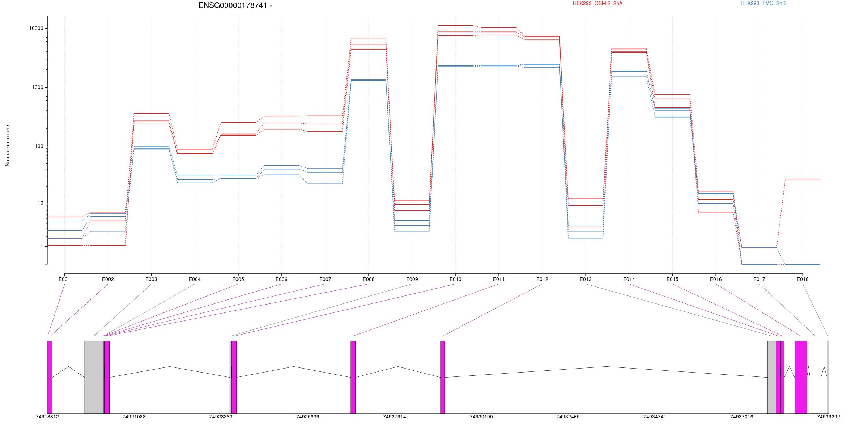
Task: Click the E014 exon label
Action: [x=629, y=279]
